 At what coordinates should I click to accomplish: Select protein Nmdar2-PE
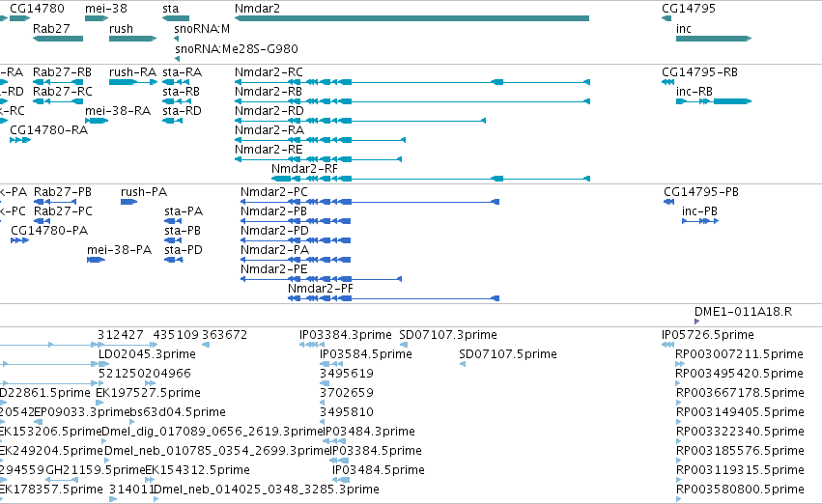click(x=273, y=269)
